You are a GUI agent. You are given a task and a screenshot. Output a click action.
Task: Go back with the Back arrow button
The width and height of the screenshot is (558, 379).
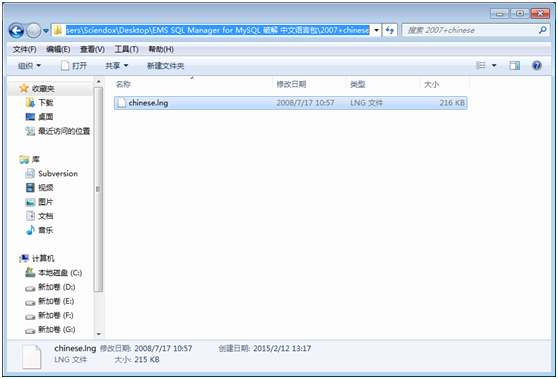click(x=16, y=31)
